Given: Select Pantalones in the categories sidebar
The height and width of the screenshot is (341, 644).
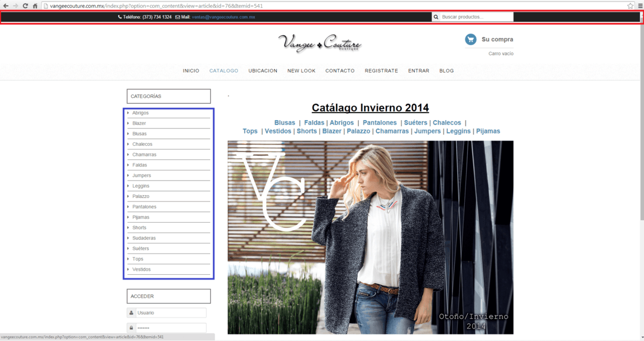Looking at the screenshot, I should pyautogui.click(x=144, y=207).
